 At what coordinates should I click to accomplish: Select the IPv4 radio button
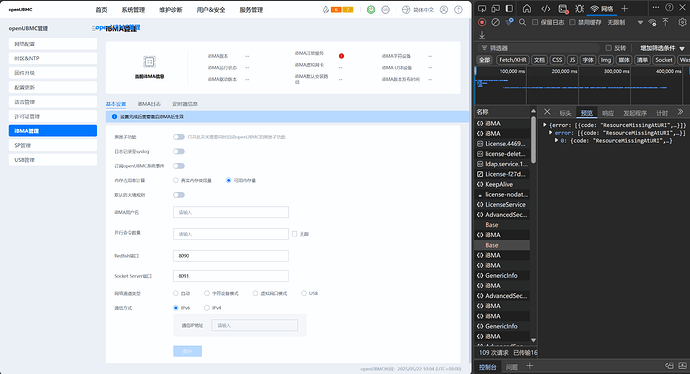(206, 308)
